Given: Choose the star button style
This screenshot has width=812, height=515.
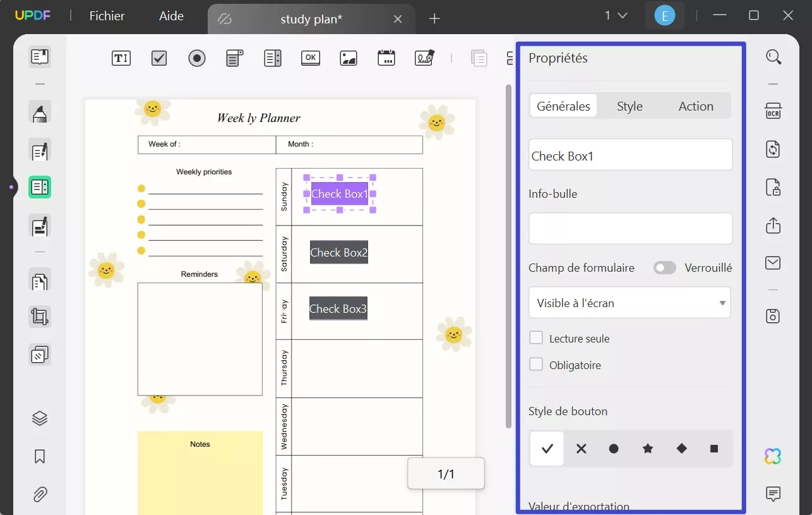Looking at the screenshot, I should (648, 449).
